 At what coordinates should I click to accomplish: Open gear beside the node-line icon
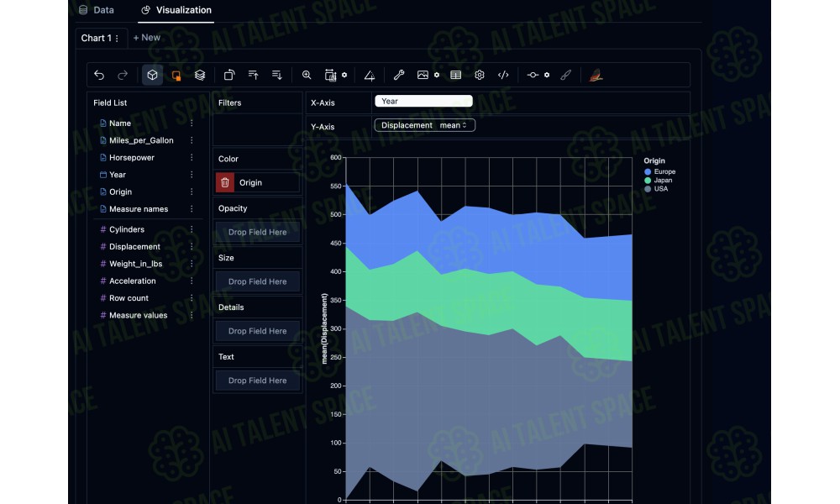pos(547,75)
